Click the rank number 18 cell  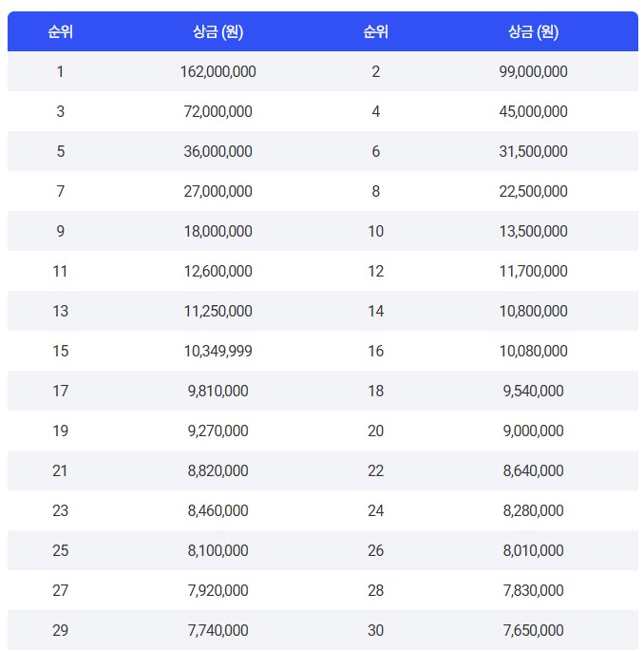point(375,391)
